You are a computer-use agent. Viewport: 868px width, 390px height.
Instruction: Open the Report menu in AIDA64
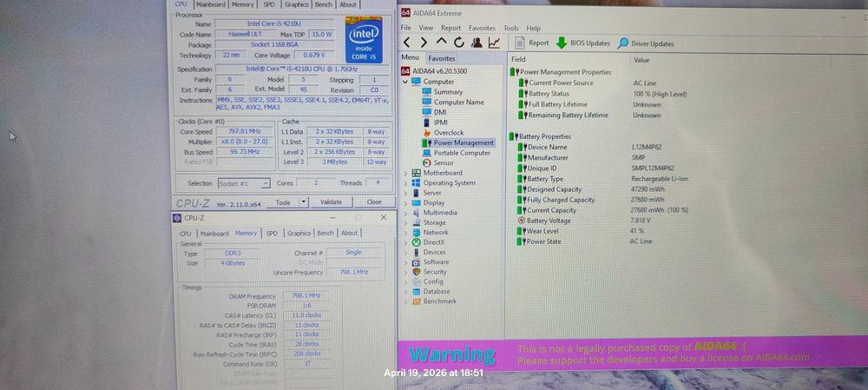coord(450,28)
